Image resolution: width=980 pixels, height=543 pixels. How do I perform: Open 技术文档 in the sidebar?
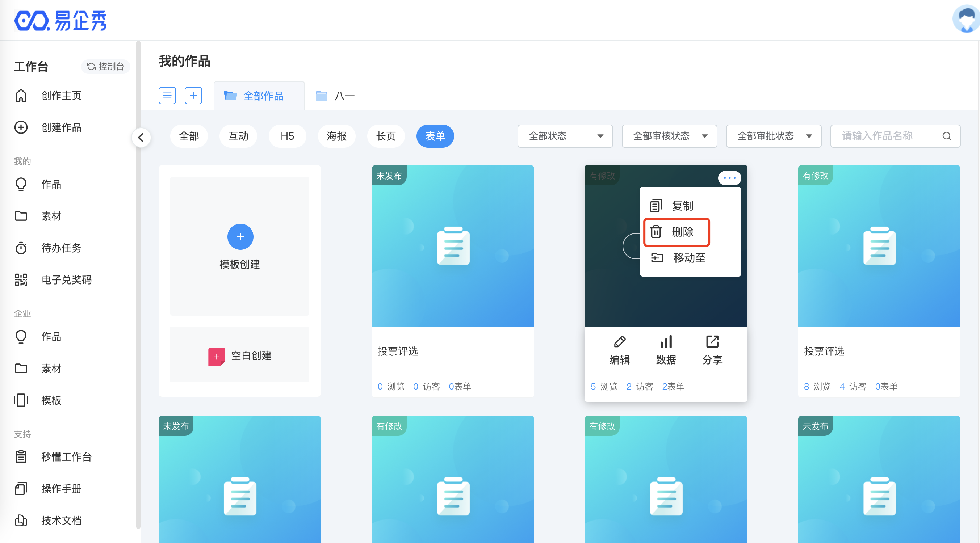click(x=61, y=521)
